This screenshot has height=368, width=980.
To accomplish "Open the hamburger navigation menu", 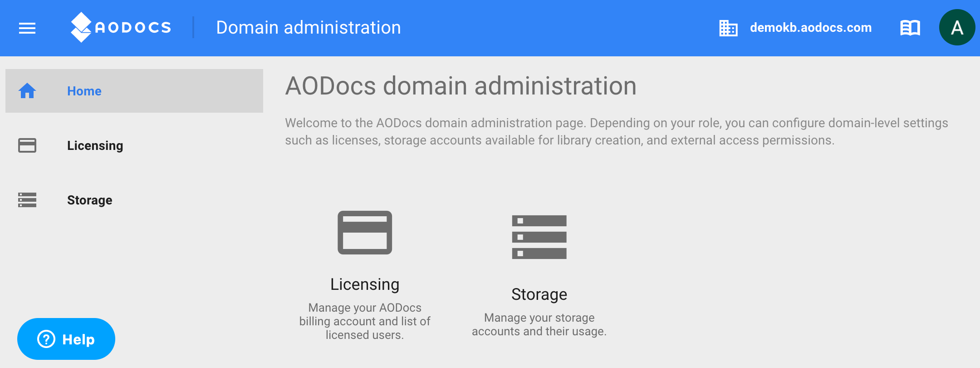I will coord(27,28).
